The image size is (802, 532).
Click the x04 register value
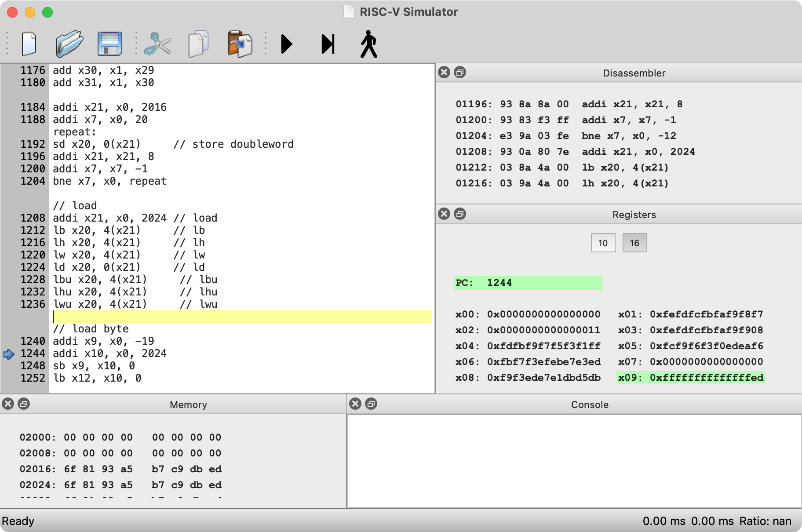(x=544, y=346)
